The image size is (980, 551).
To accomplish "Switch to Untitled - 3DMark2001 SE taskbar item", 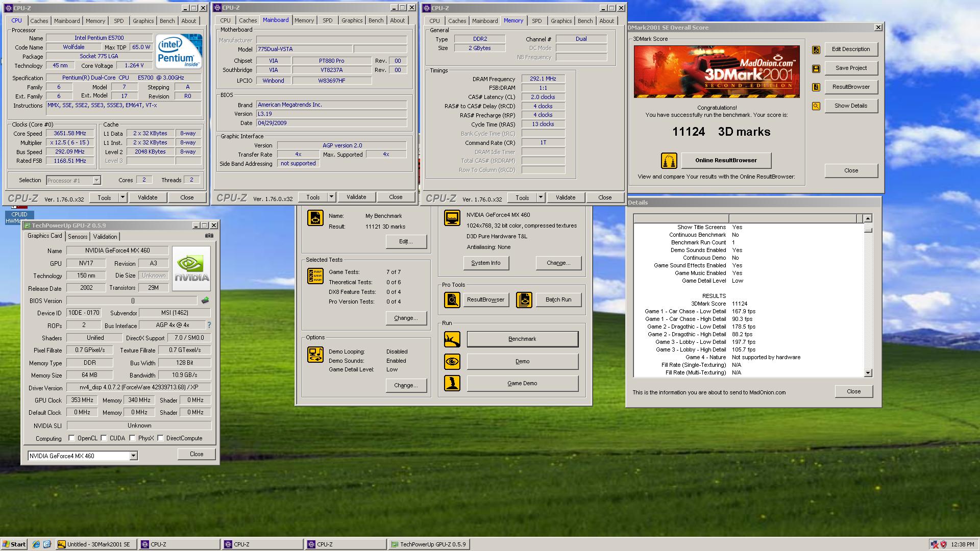I will tap(96, 544).
